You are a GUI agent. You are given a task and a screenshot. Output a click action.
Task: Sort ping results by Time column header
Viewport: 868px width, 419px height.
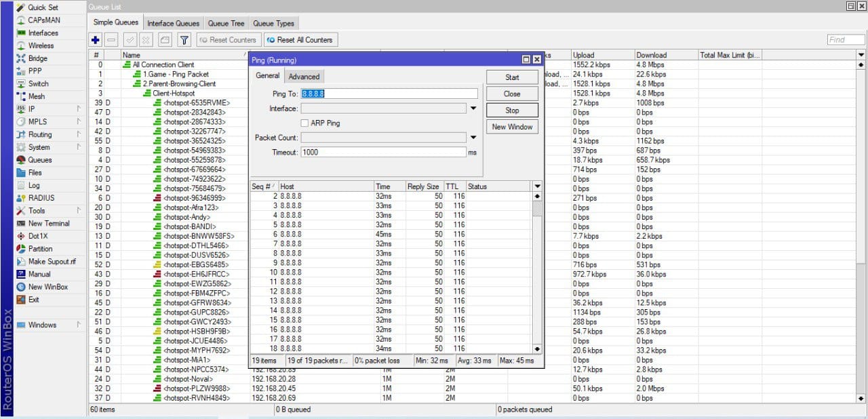pyautogui.click(x=389, y=186)
